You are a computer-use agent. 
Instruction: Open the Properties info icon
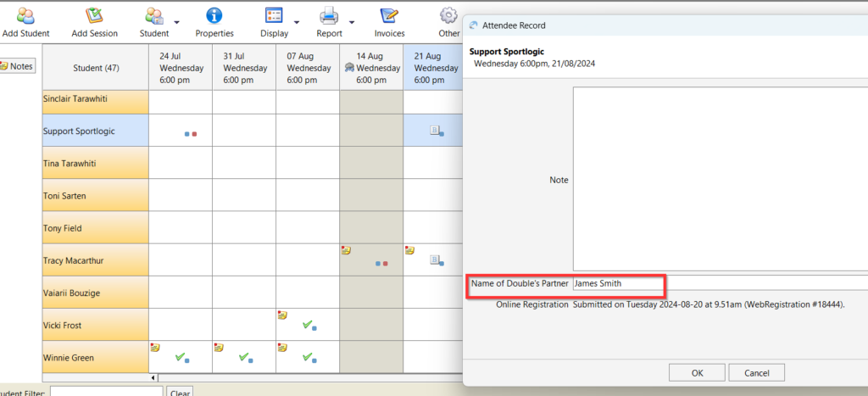pos(214,15)
